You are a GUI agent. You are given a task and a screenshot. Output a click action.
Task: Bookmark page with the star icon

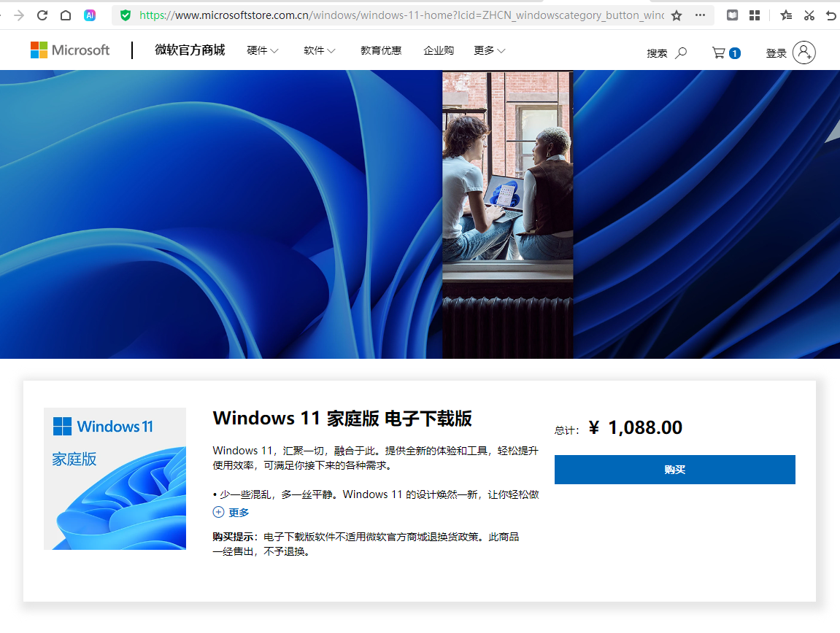tap(677, 15)
